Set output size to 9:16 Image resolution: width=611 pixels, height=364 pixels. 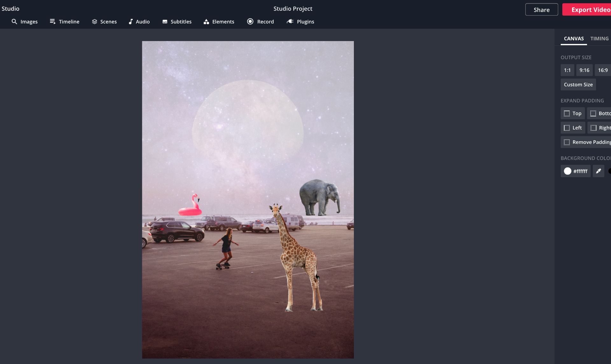pyautogui.click(x=584, y=70)
